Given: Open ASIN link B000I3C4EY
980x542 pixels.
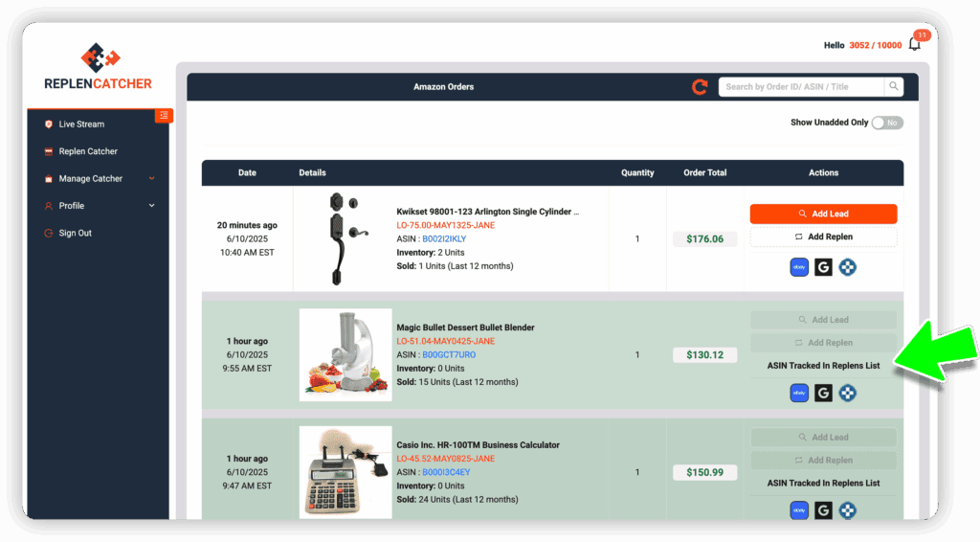Looking at the screenshot, I should (x=446, y=473).
